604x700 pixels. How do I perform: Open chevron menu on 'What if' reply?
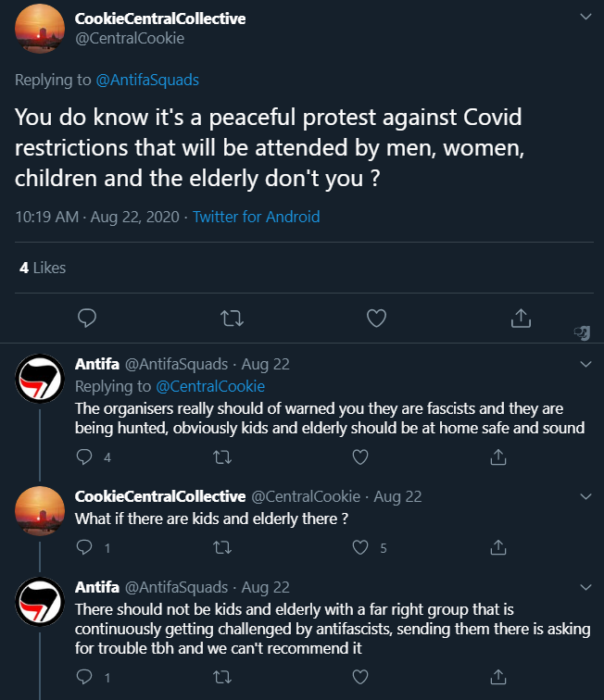point(585,496)
